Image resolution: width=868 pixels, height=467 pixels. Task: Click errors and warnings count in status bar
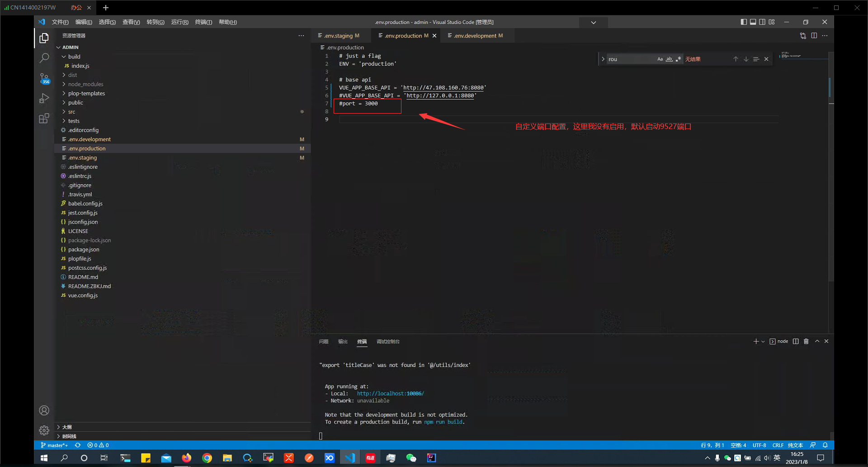(x=98, y=445)
